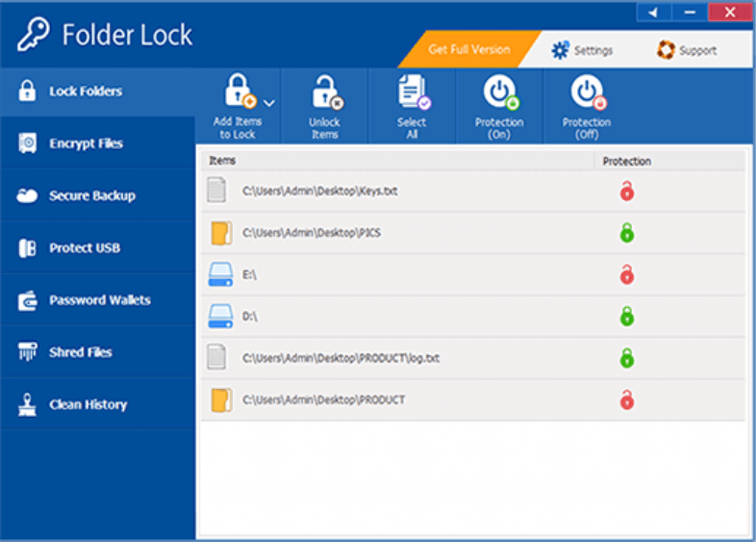Click the file icon for log.txt
The image size is (756, 542).
coord(216,356)
